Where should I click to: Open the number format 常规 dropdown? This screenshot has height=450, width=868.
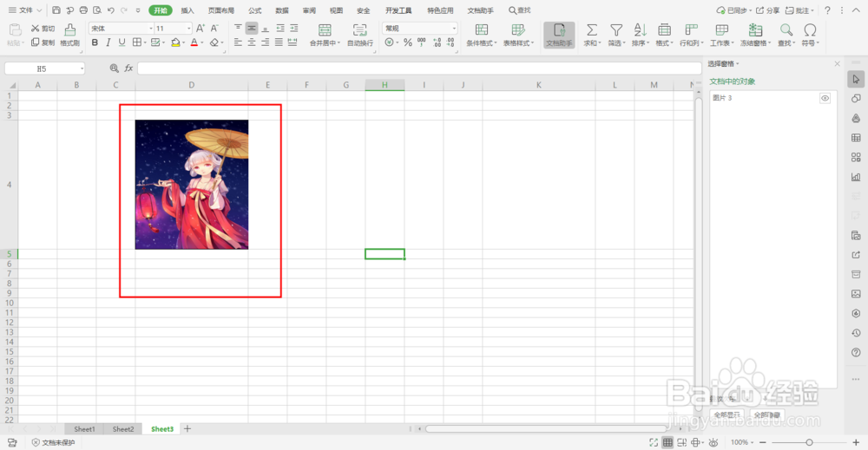(x=454, y=29)
